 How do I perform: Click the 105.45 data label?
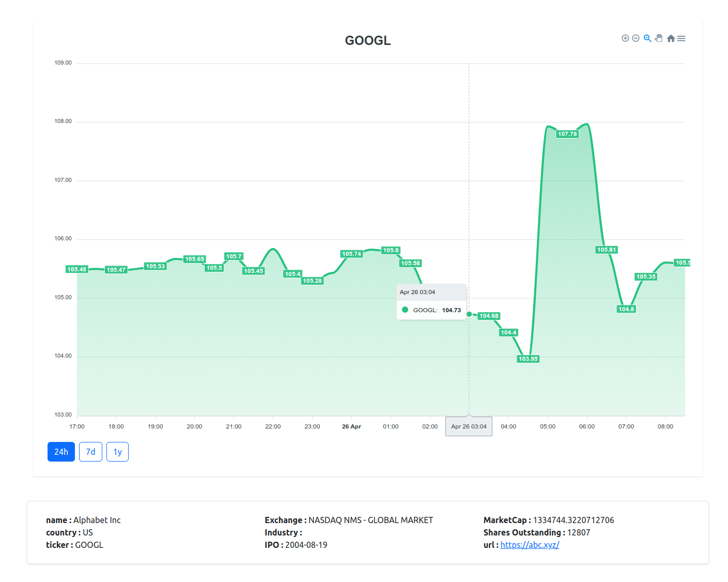[x=254, y=271]
